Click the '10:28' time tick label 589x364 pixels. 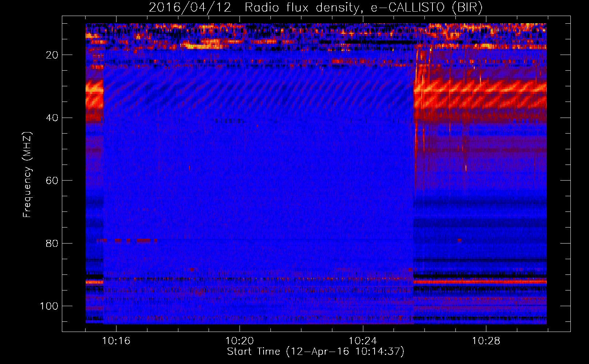tap(486, 341)
